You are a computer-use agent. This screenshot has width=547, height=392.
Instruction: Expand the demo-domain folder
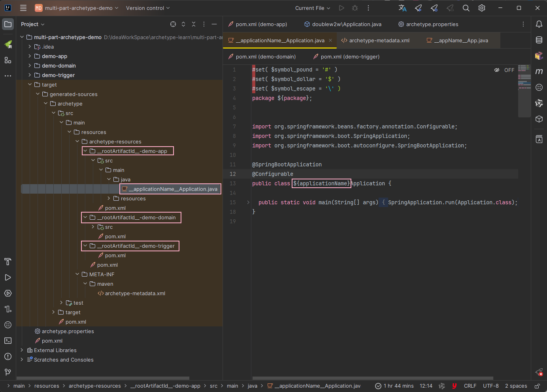[x=30, y=66]
